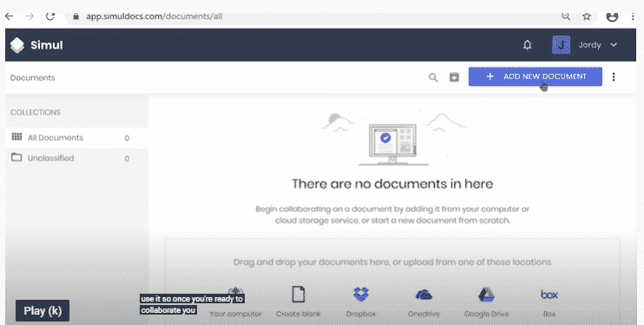Image resolution: width=644 pixels, height=325 pixels.
Task: Select the Unclassified collection
Action: pos(76,158)
